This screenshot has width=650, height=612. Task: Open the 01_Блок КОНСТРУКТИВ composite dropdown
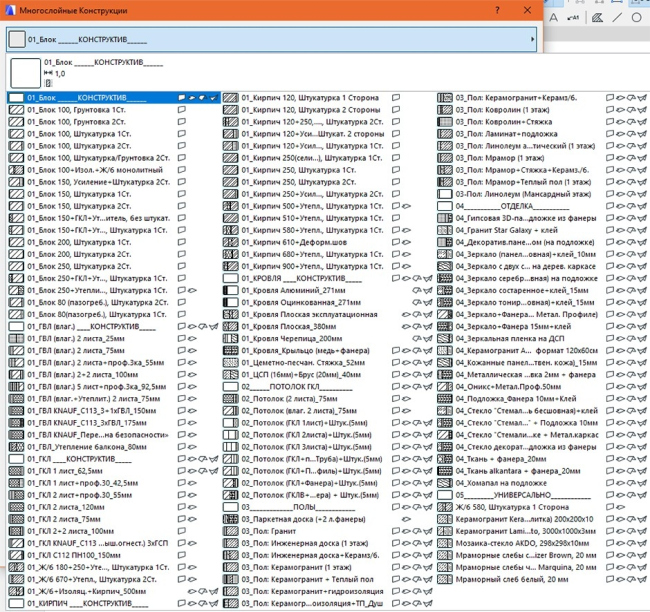(270, 39)
